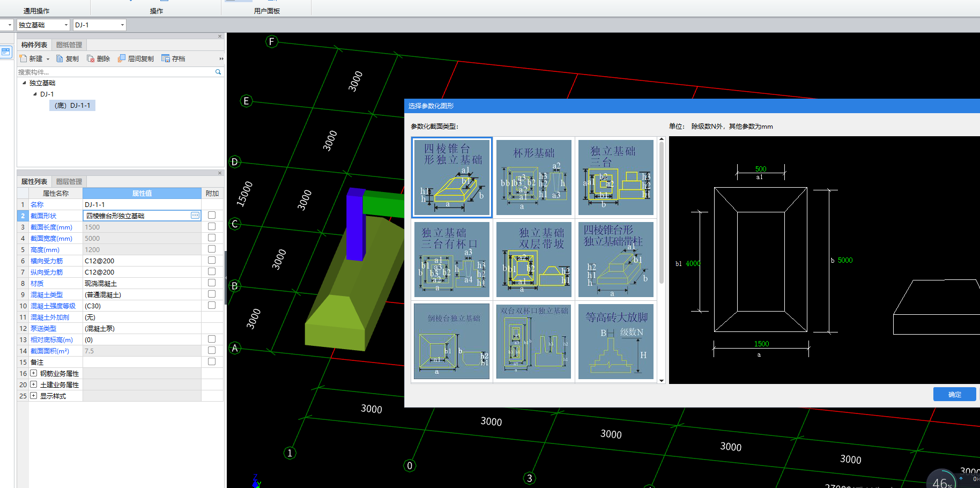The width and height of the screenshot is (980, 488).
Task: Tick the 附加 checkbox for 横向受力筋
Action: (x=212, y=261)
